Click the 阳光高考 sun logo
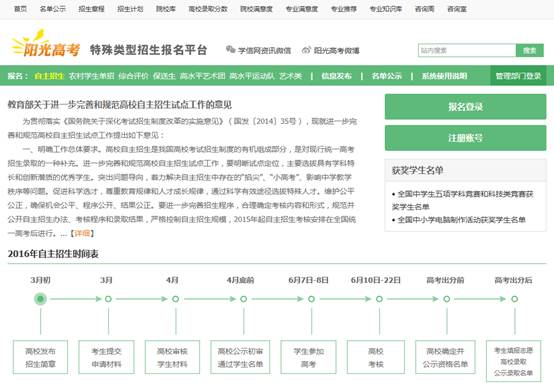 tap(46, 43)
